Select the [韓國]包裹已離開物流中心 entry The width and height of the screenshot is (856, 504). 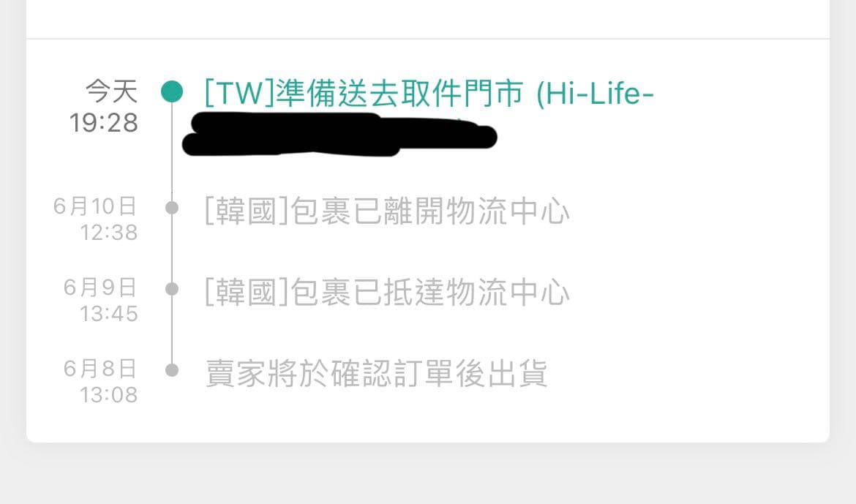(387, 211)
